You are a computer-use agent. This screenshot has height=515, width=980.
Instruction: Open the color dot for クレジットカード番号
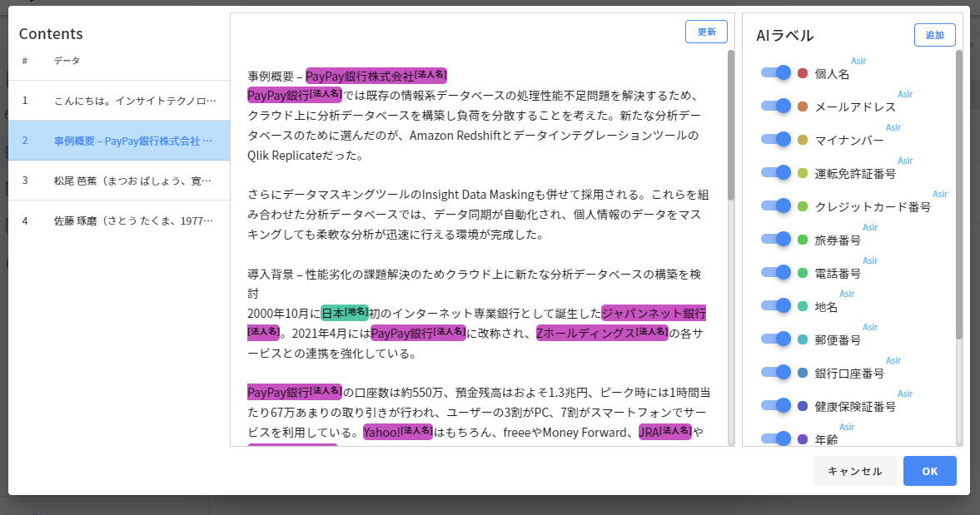coord(803,206)
